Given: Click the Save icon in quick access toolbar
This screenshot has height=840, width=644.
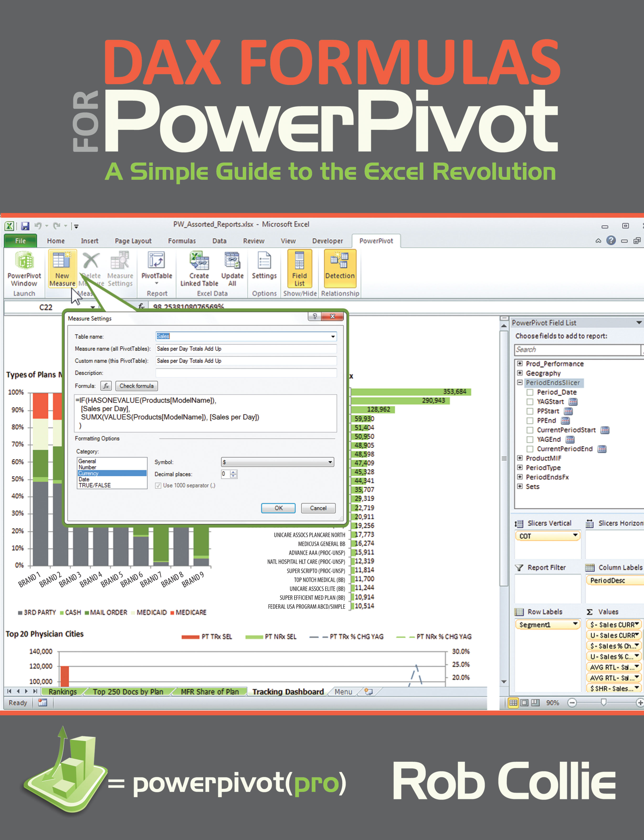Looking at the screenshot, I should (25, 226).
